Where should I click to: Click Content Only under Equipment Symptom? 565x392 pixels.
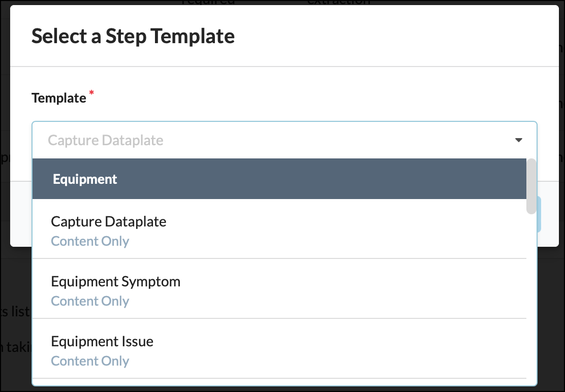(90, 301)
